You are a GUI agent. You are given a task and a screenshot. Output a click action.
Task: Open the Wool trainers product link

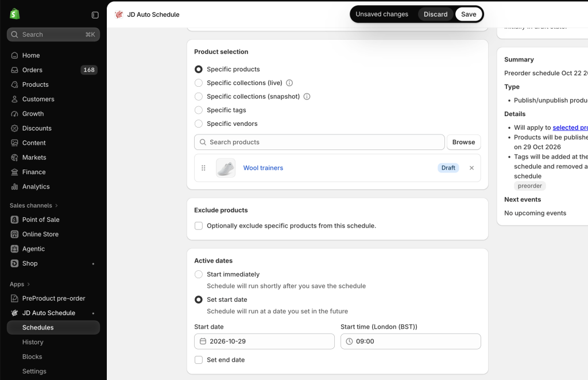263,168
